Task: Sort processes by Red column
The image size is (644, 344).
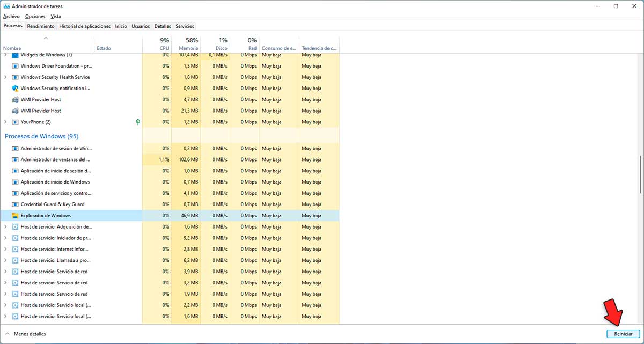Action: (x=244, y=45)
